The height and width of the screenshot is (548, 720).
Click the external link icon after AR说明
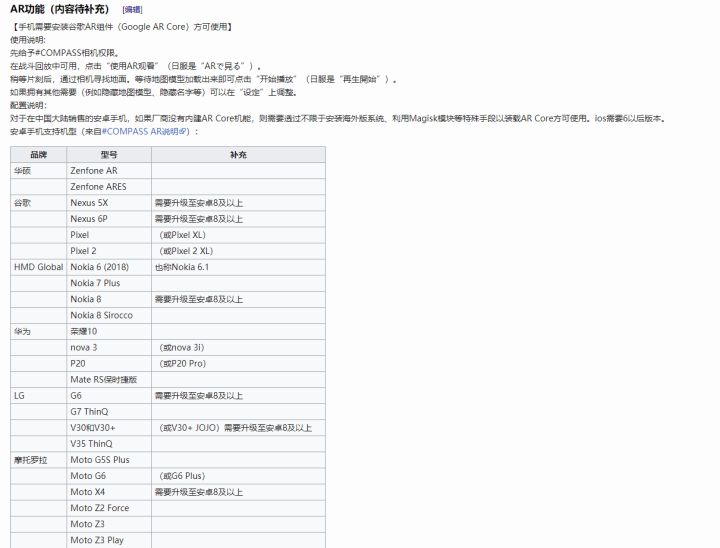[182, 131]
